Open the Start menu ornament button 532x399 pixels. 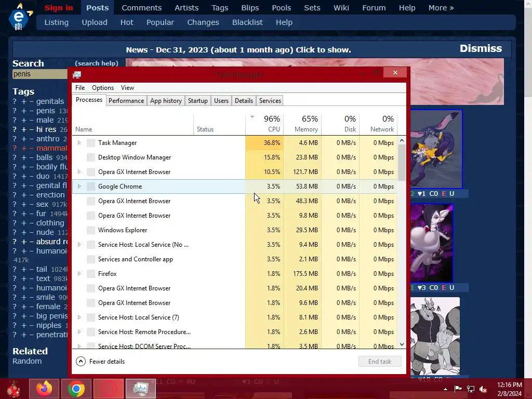pos(14,389)
